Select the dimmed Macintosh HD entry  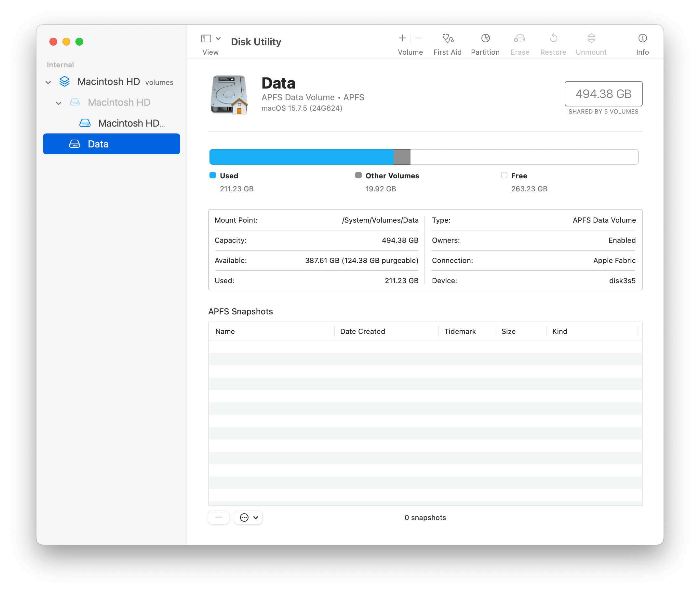tap(112, 103)
